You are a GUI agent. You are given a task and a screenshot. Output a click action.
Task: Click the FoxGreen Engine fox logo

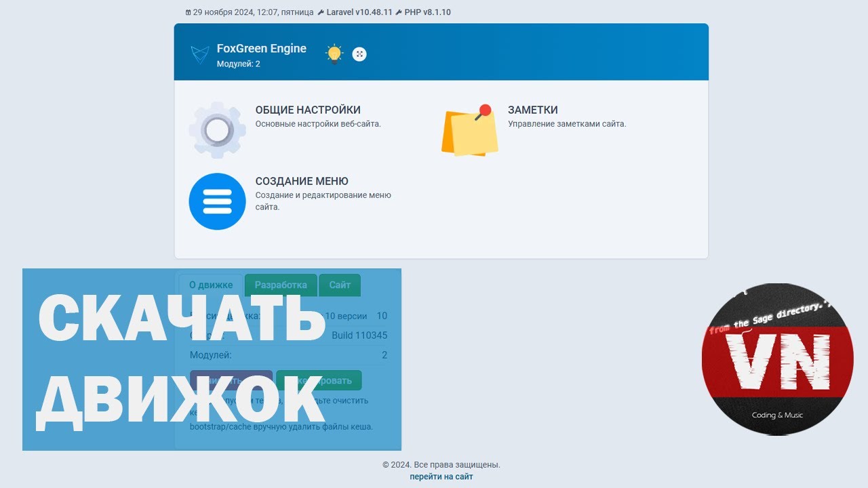(x=199, y=54)
